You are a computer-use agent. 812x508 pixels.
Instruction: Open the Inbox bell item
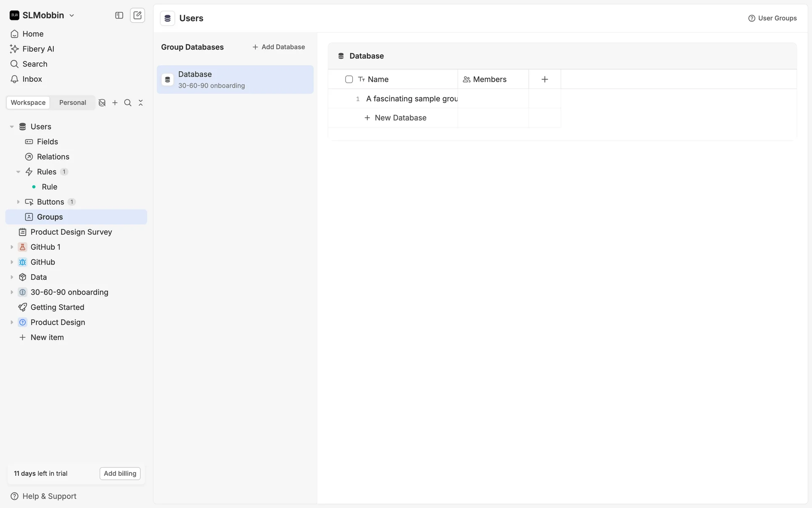click(x=32, y=79)
